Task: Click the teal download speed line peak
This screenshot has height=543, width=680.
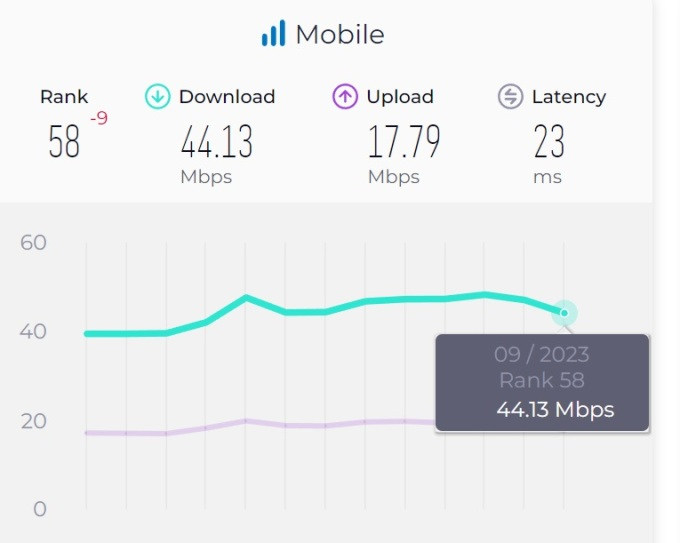Action: tap(246, 297)
